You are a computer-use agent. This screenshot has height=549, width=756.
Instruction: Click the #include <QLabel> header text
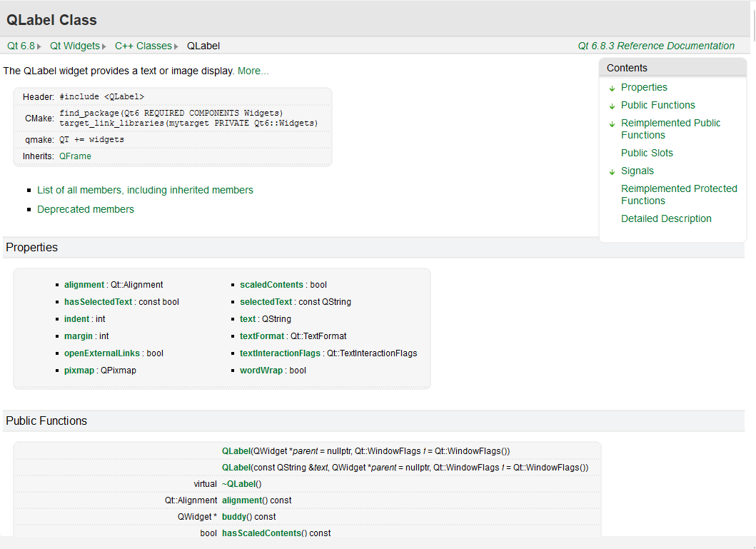click(x=102, y=97)
